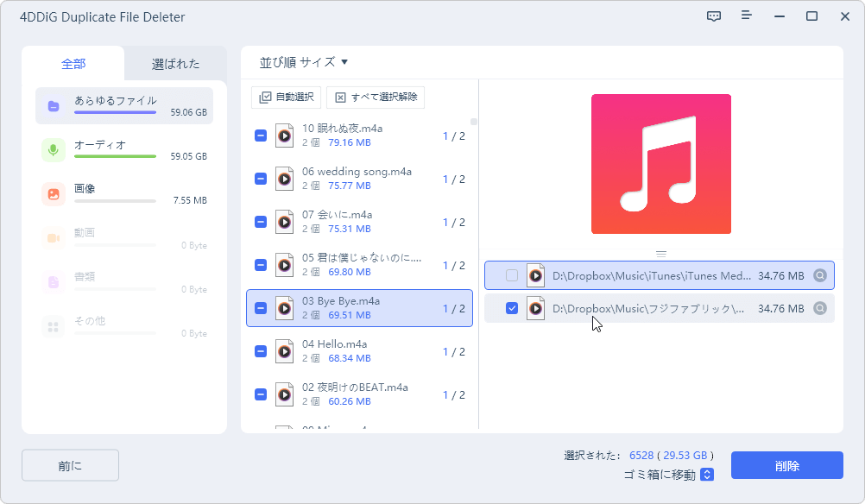Click the 1 / 2 count for 07 会いに.m4a
This screenshot has width=865, height=504.
[453, 222]
